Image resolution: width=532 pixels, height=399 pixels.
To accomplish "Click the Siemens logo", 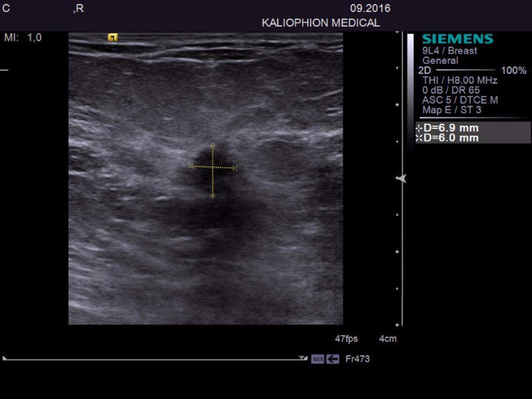I will (458, 39).
